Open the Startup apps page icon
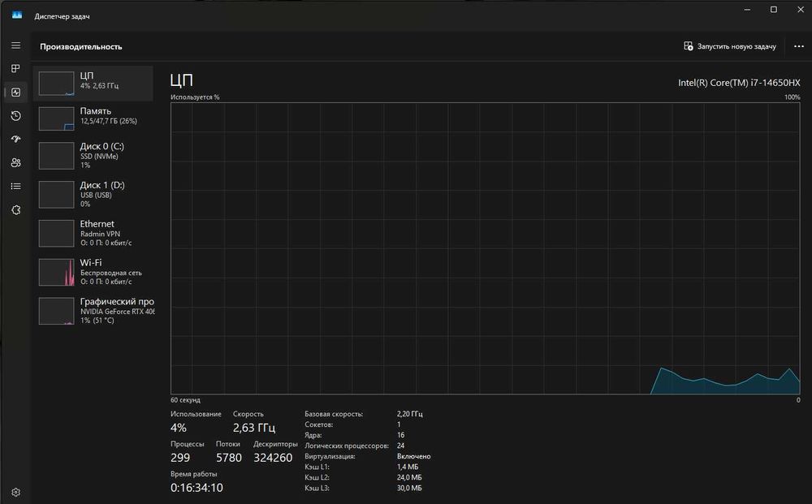 16,139
